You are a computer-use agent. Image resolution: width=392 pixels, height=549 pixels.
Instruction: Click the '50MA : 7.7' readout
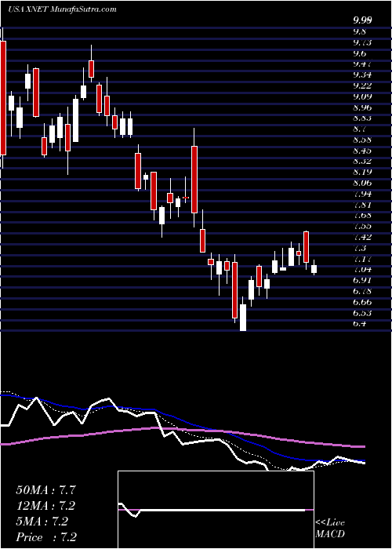point(45,490)
